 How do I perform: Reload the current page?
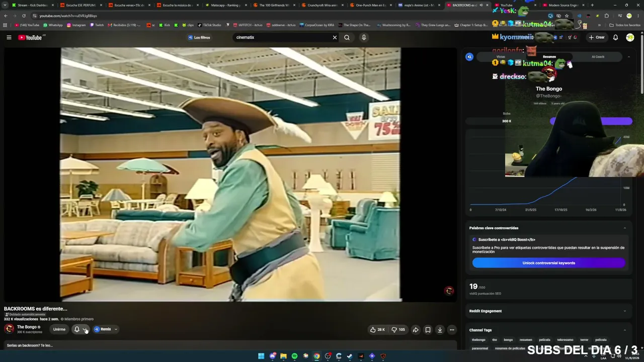[x=24, y=16]
